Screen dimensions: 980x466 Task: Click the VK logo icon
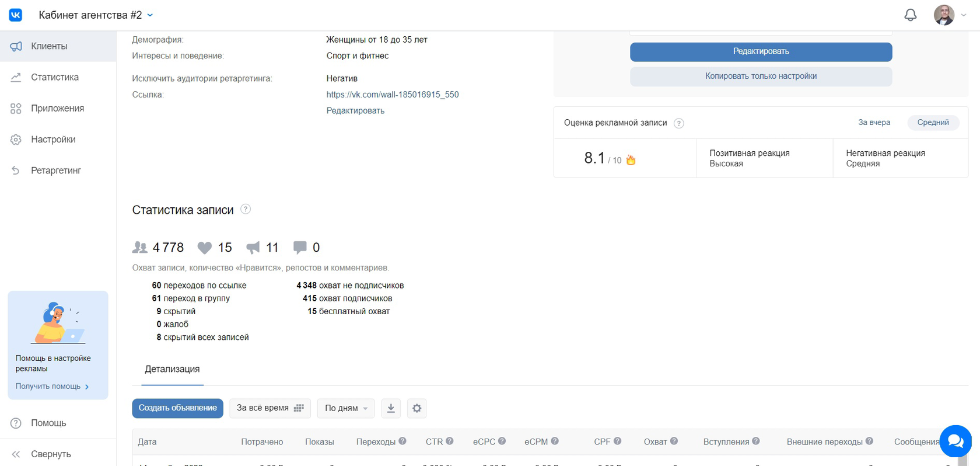click(16, 15)
